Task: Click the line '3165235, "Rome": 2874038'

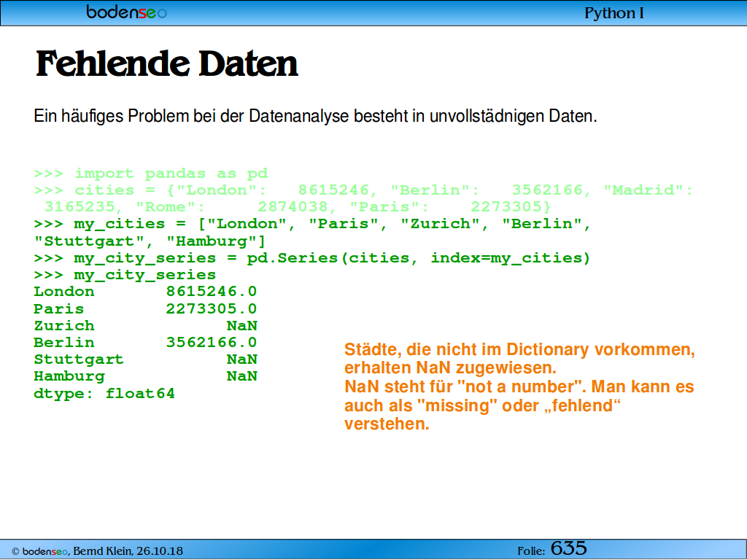Action: pos(298,206)
